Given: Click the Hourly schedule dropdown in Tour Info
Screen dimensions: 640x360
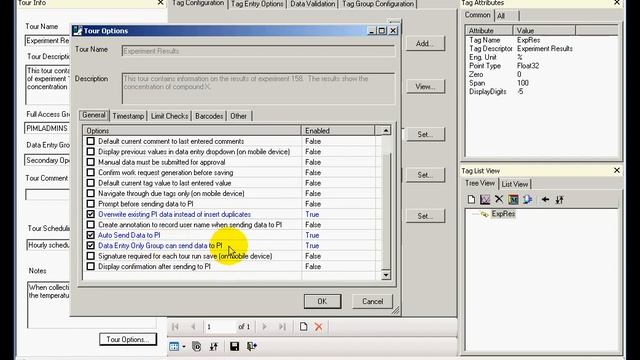Looking at the screenshot, I should [x=48, y=245].
